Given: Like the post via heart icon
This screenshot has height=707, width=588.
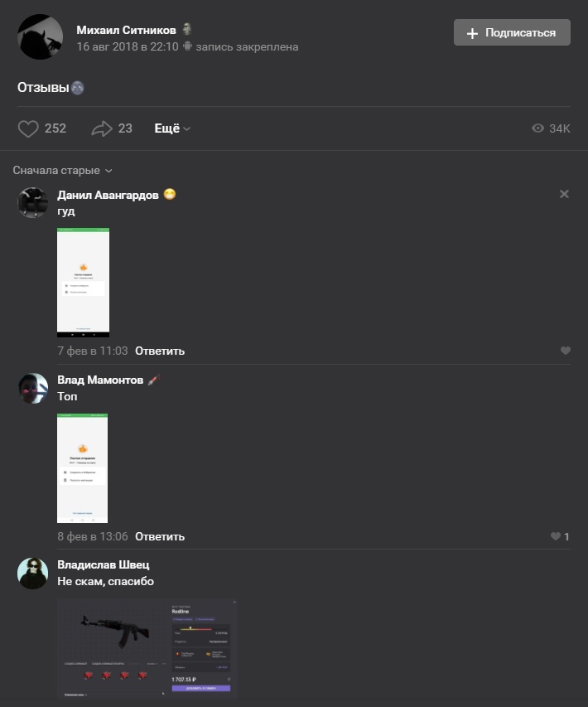Looking at the screenshot, I should click(x=28, y=128).
